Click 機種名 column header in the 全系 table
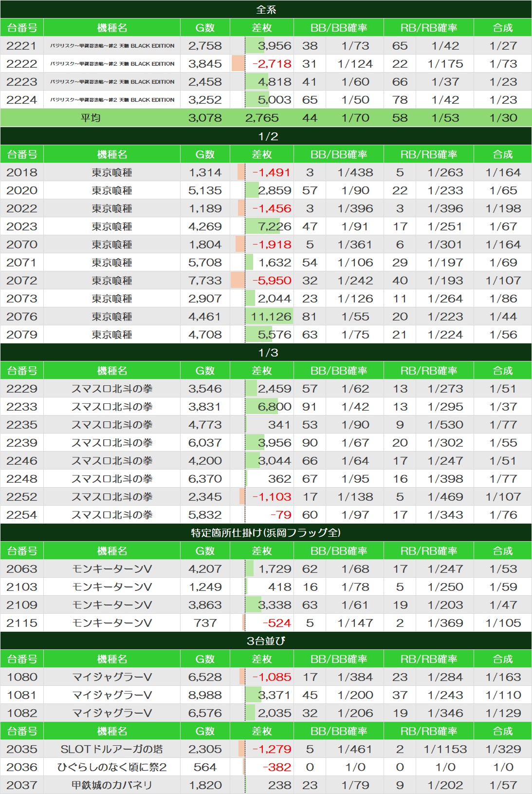Viewport: 532px width, 794px height. (x=112, y=28)
